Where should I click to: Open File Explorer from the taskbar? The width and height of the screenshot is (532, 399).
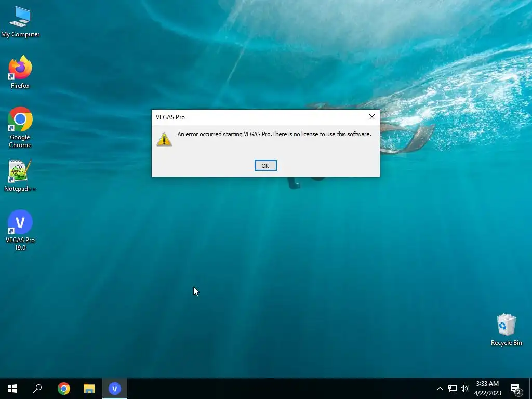89,389
